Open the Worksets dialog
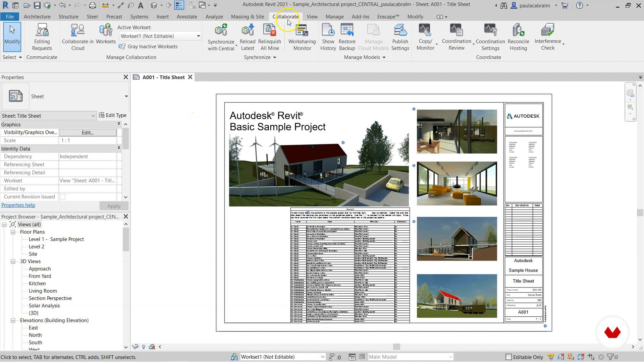644x362 pixels. (x=106, y=34)
